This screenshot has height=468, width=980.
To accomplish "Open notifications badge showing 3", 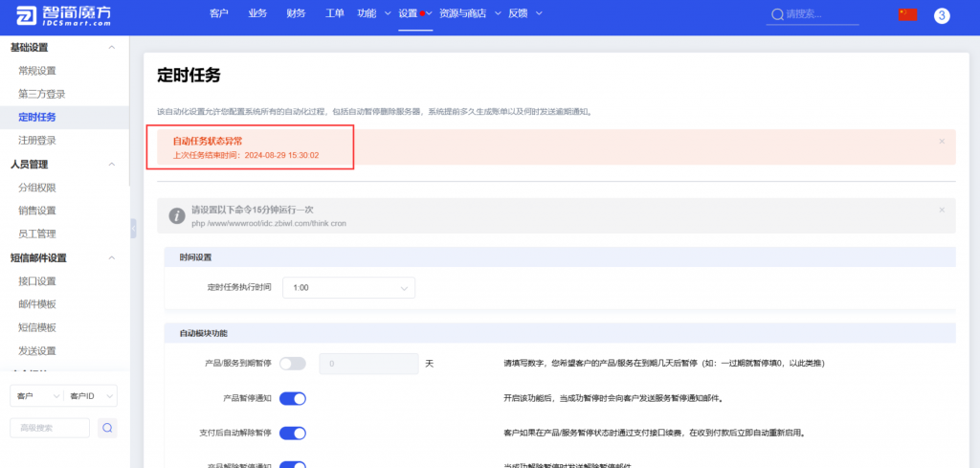I will pos(942,15).
